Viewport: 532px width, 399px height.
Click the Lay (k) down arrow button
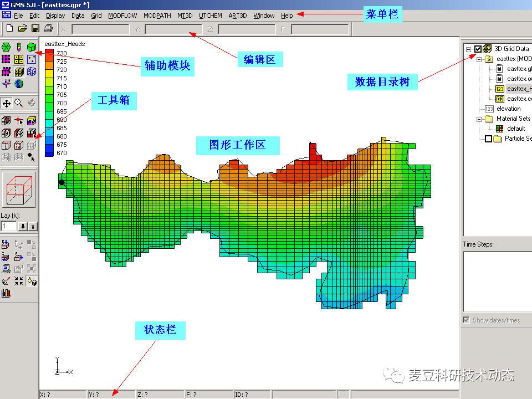tap(23, 226)
